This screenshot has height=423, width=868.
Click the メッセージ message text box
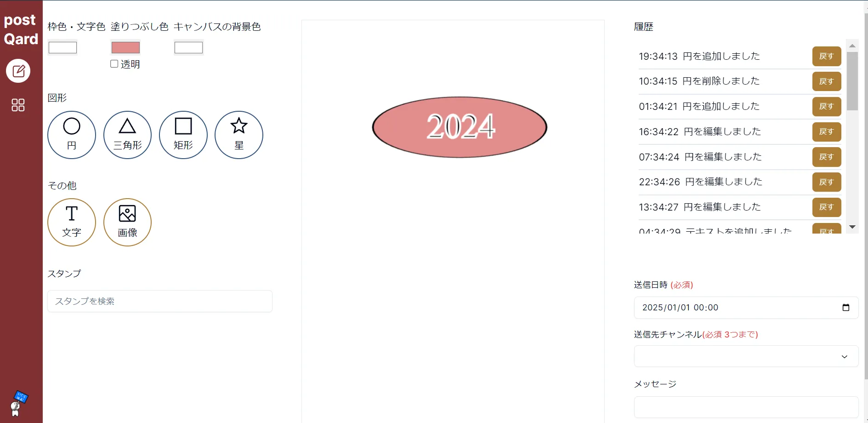tap(746, 407)
